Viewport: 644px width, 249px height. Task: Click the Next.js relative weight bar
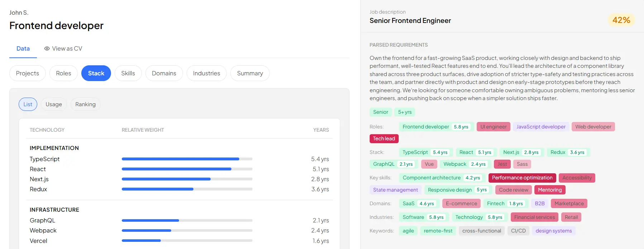187,179
